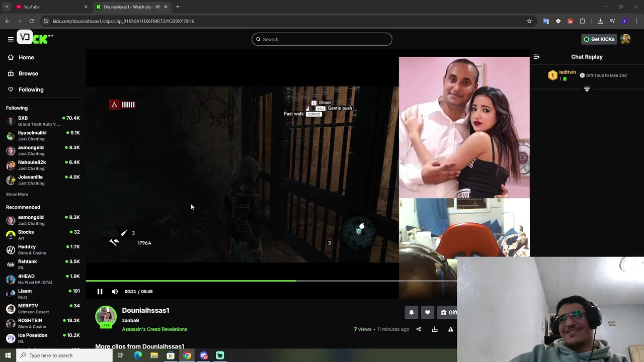Focus the Kick search field

(x=322, y=39)
